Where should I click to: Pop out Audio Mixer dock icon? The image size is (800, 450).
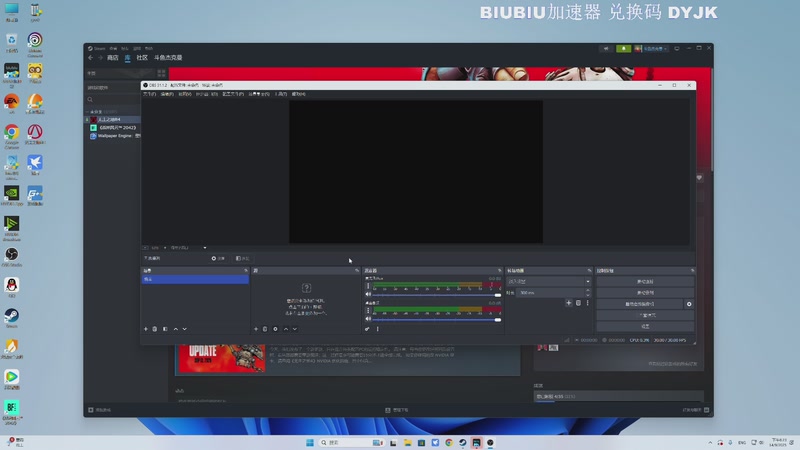(x=499, y=270)
